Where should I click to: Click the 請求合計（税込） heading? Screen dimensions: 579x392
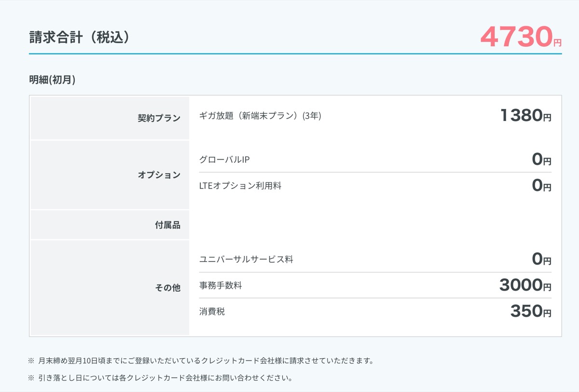(80, 38)
